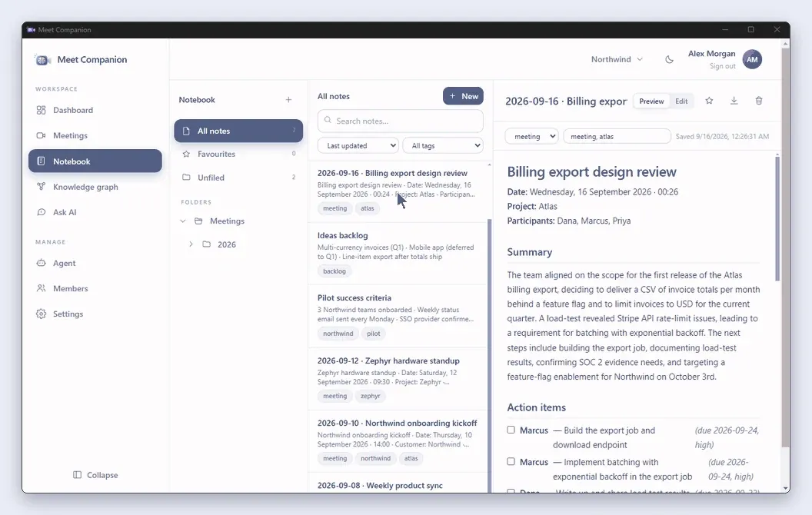Open the All tags filter dropdown
Screen dimensions: 812x515
443,145
